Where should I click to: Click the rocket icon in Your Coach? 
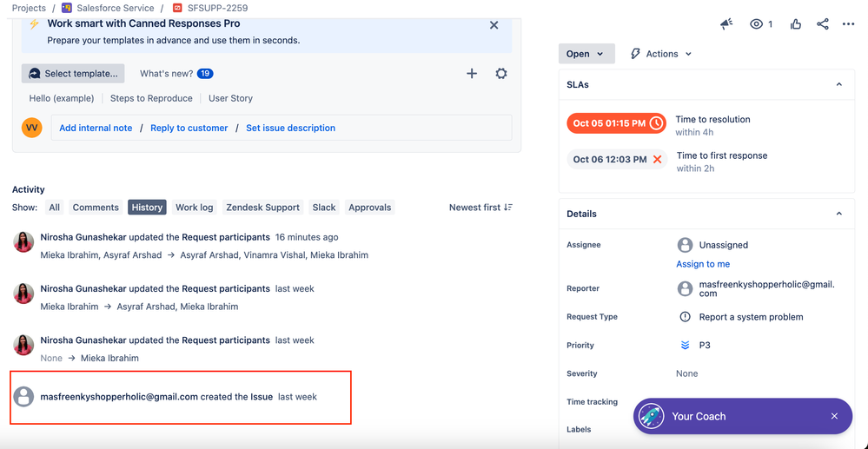pos(651,416)
